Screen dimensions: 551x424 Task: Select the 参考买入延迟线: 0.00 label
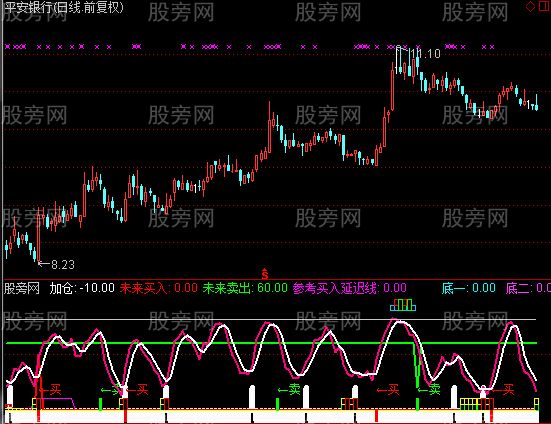pos(350,288)
